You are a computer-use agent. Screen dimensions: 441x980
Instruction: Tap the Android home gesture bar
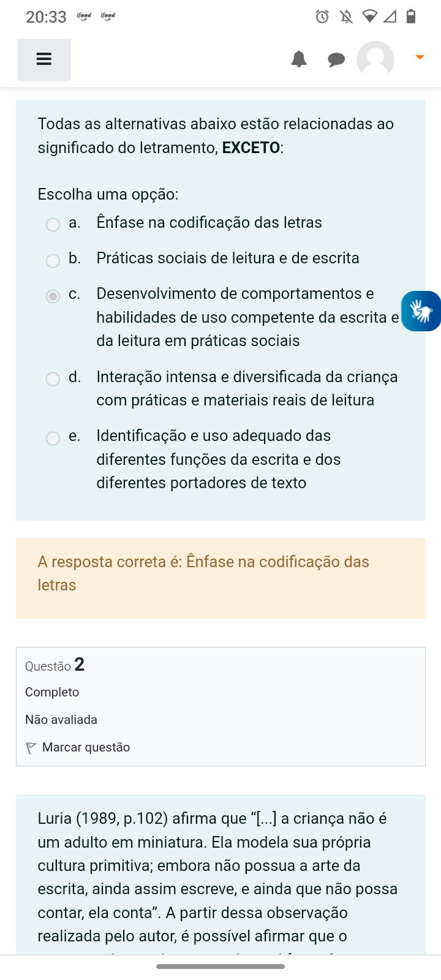click(221, 967)
